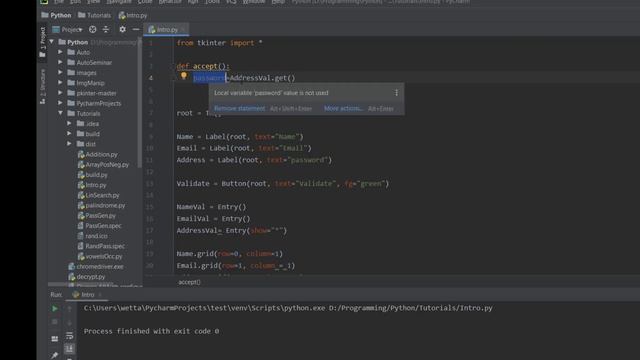Open the Structure side tool tab
The width and height of the screenshot is (640, 360).
(42, 86)
